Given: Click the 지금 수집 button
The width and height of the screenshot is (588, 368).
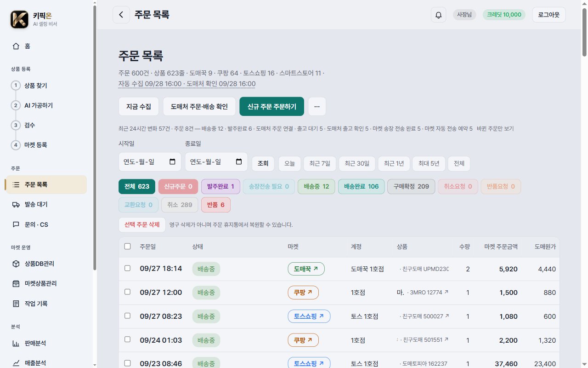Looking at the screenshot, I should coord(139,106).
